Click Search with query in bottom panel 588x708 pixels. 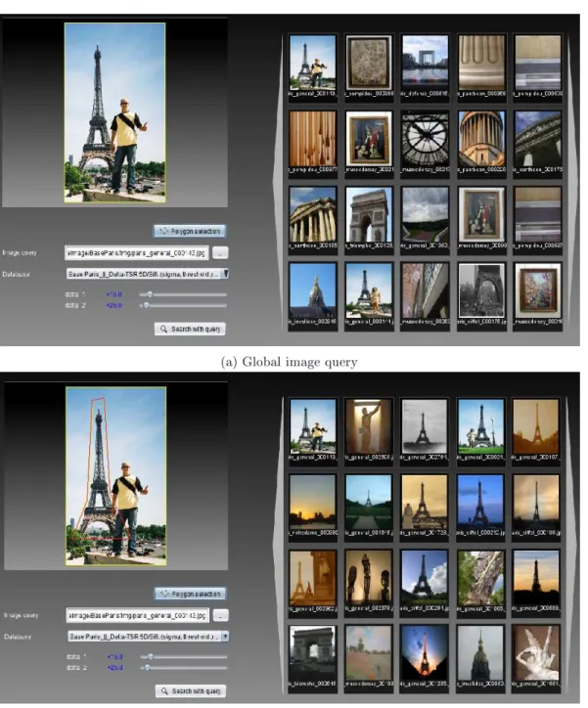191,690
